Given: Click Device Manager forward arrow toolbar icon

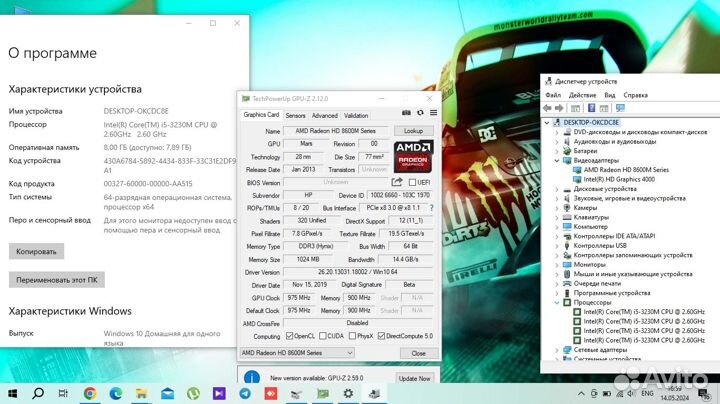Looking at the screenshot, I should (x=559, y=108).
